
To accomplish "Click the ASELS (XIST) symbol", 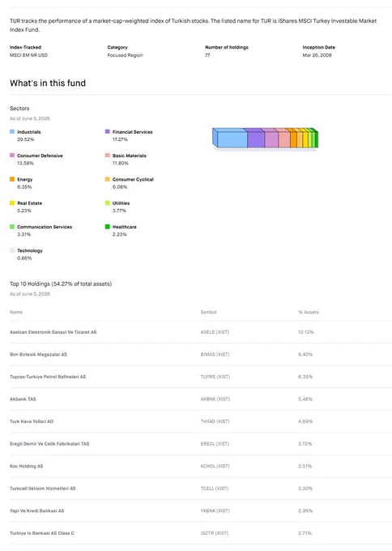I will coord(215,332).
